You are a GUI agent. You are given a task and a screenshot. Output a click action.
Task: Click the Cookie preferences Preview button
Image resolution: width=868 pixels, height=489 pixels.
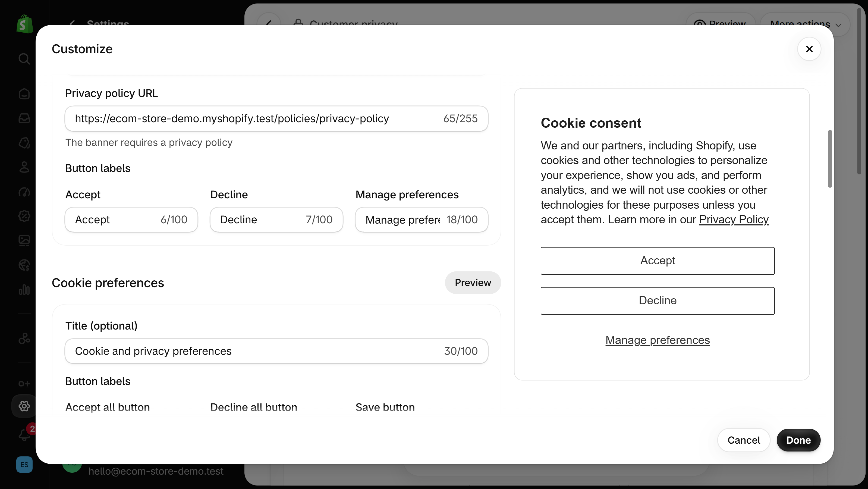[x=473, y=283]
